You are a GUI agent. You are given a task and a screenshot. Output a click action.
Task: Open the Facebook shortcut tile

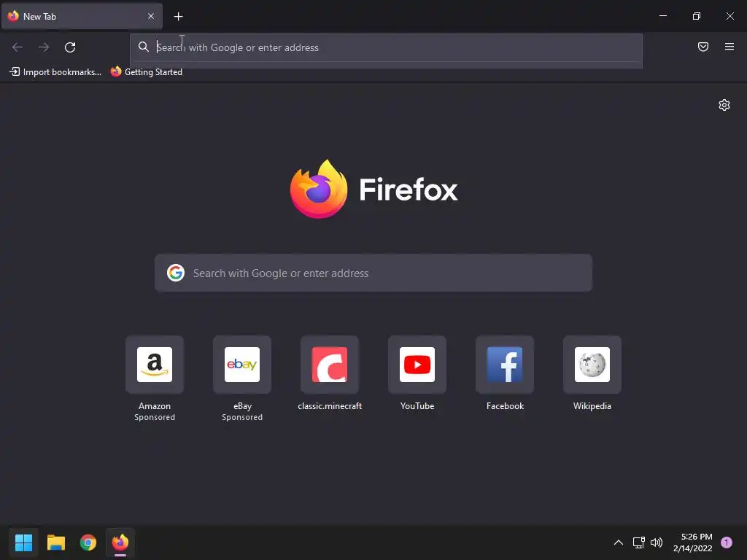(505, 365)
